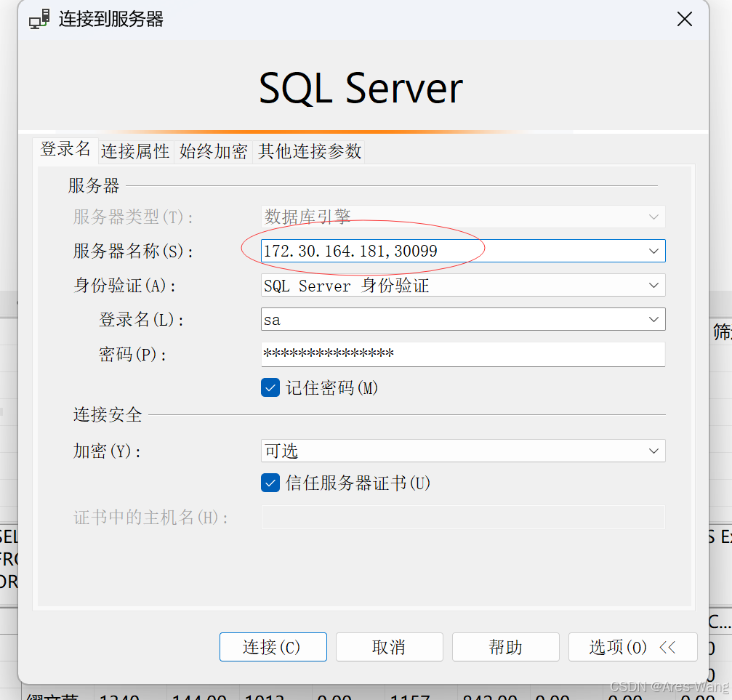Expand the 服务器名称 dropdown arrow
The width and height of the screenshot is (732, 700).
(653, 252)
